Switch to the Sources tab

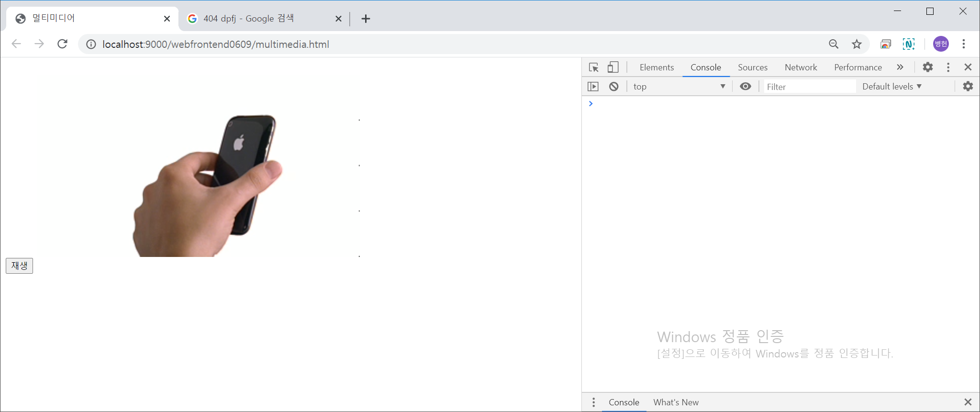pyautogui.click(x=753, y=67)
